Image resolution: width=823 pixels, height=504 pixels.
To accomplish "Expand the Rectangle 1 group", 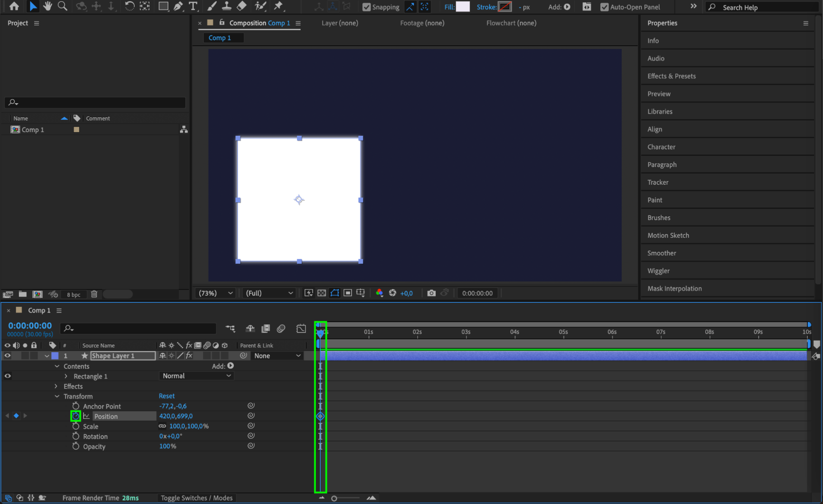I will (66, 376).
